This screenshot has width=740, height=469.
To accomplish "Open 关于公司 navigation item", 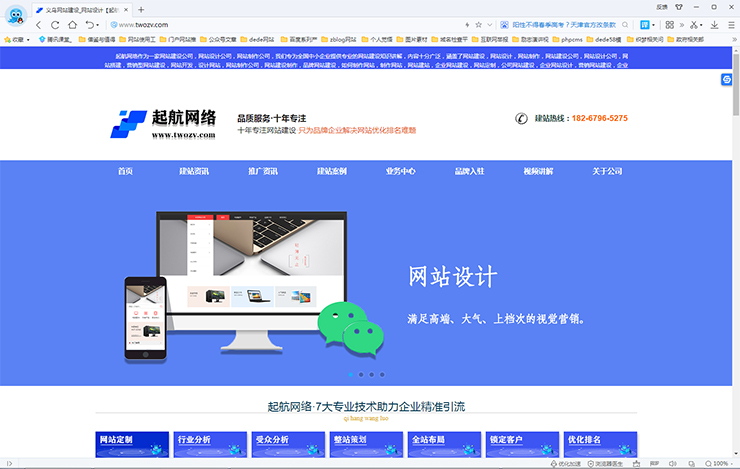I will tap(607, 171).
